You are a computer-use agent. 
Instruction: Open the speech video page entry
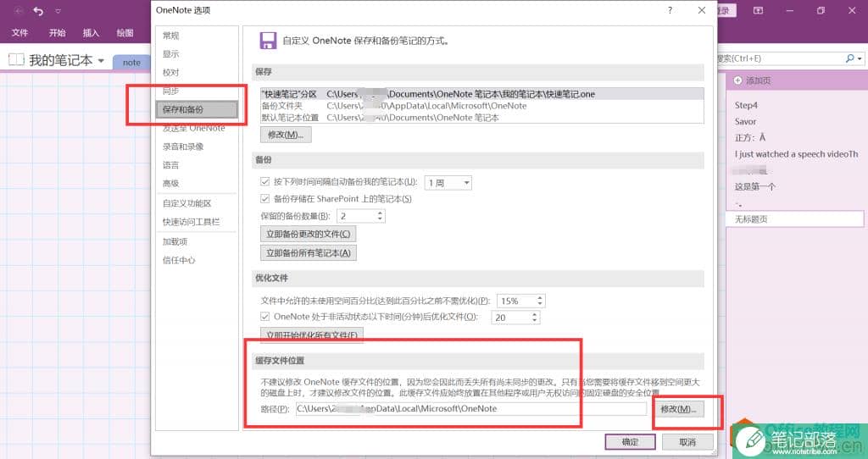click(x=795, y=154)
